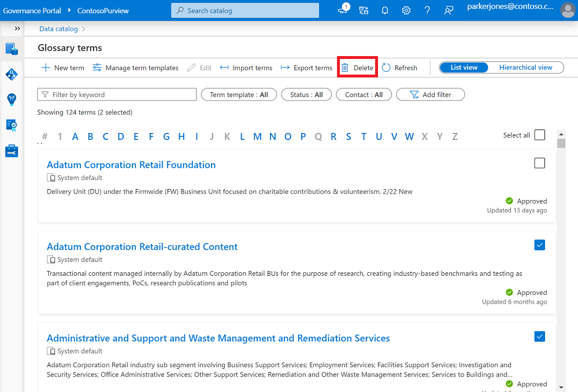This screenshot has width=578, height=392.
Task: Click the Filter by keyword field
Action: point(117,95)
